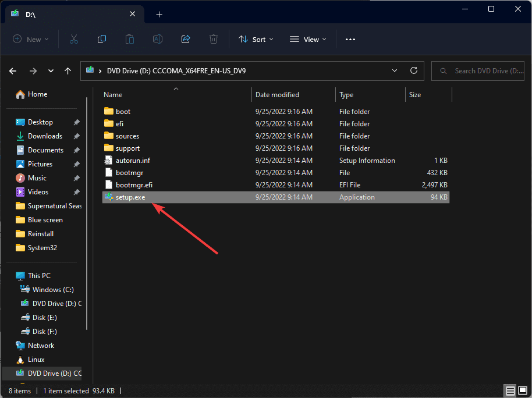
Task: Open Blue screen folder in sidebar
Action: click(x=40, y=220)
